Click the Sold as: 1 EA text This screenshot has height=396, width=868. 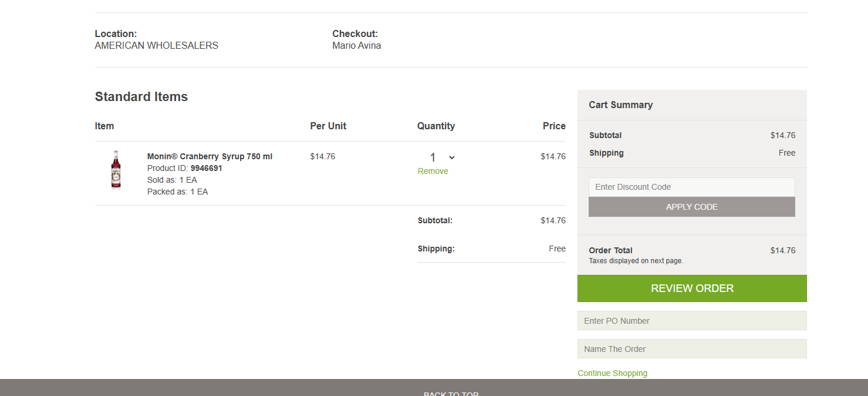pyautogui.click(x=172, y=180)
